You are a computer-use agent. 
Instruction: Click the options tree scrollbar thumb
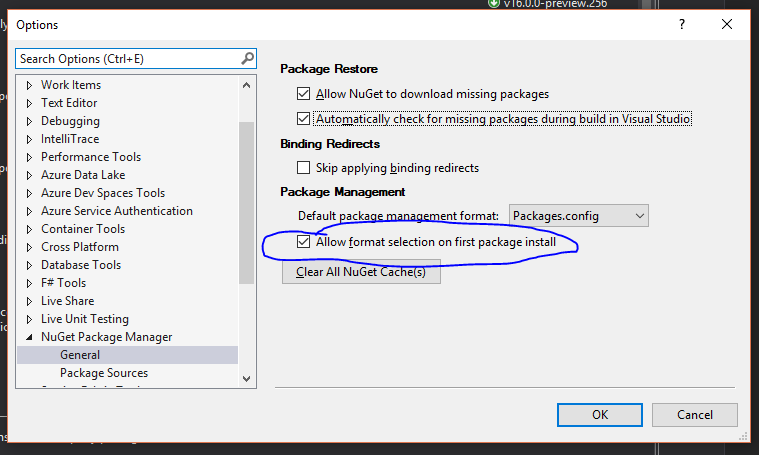pos(246,203)
